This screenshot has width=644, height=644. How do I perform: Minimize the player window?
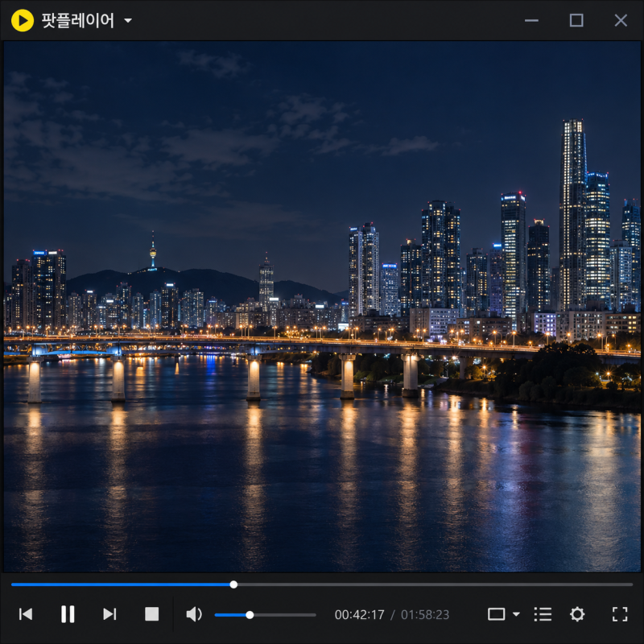(531, 20)
